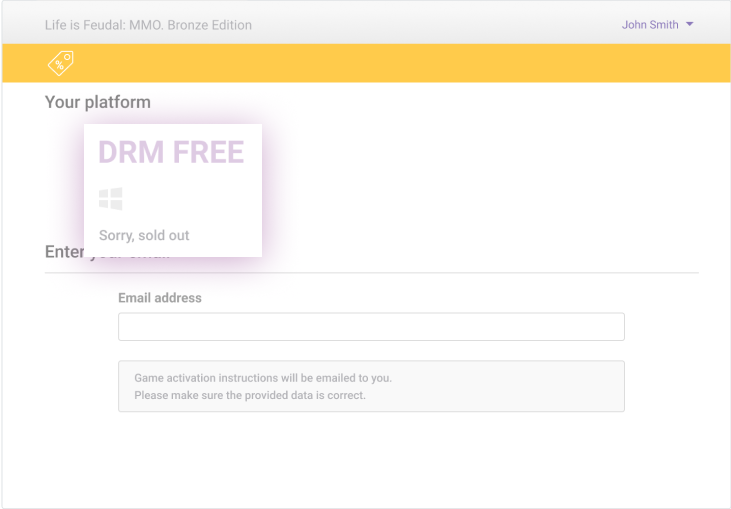
Task: Click the game activation instructions notice
Action: point(371,386)
